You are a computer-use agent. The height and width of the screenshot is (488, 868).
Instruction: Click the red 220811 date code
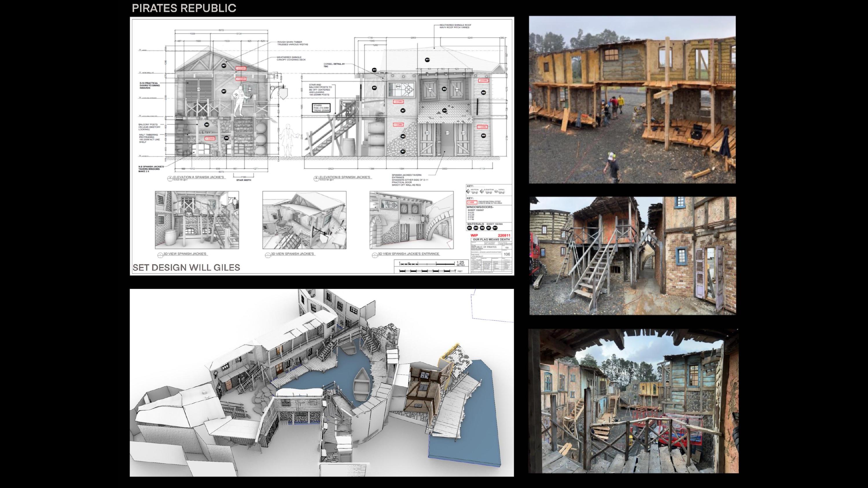[x=504, y=235]
